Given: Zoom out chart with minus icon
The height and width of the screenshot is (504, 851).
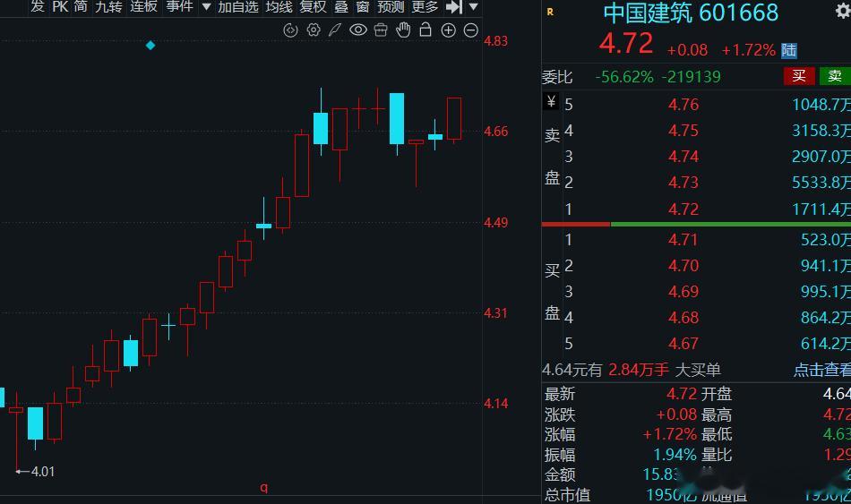Looking at the screenshot, I should (x=471, y=30).
